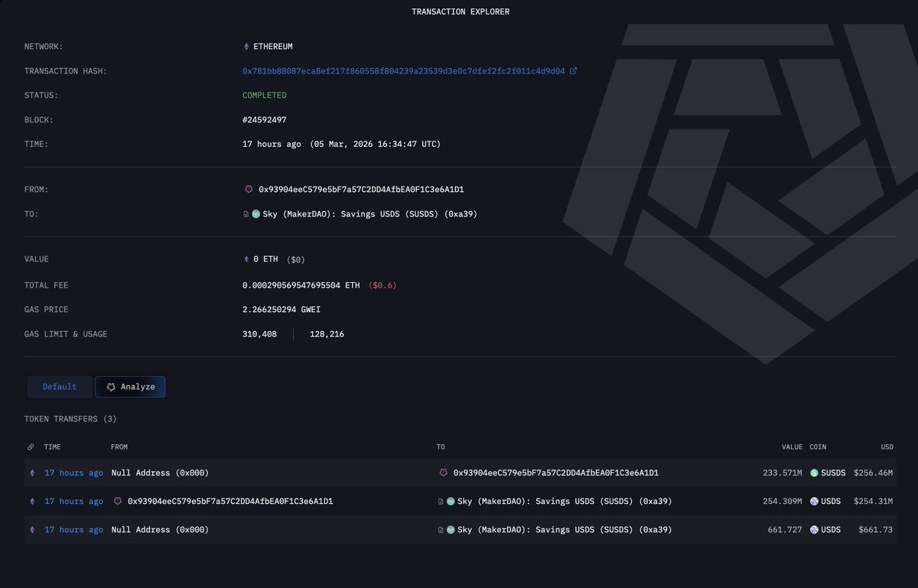Click the chain link icon in the transfers header
This screenshot has width=918, height=588.
coord(31,447)
